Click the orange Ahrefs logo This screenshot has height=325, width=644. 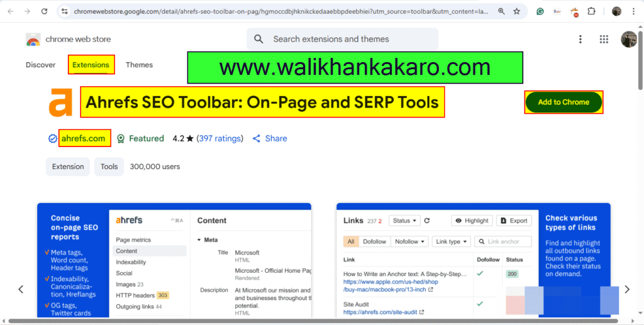pyautogui.click(x=61, y=102)
